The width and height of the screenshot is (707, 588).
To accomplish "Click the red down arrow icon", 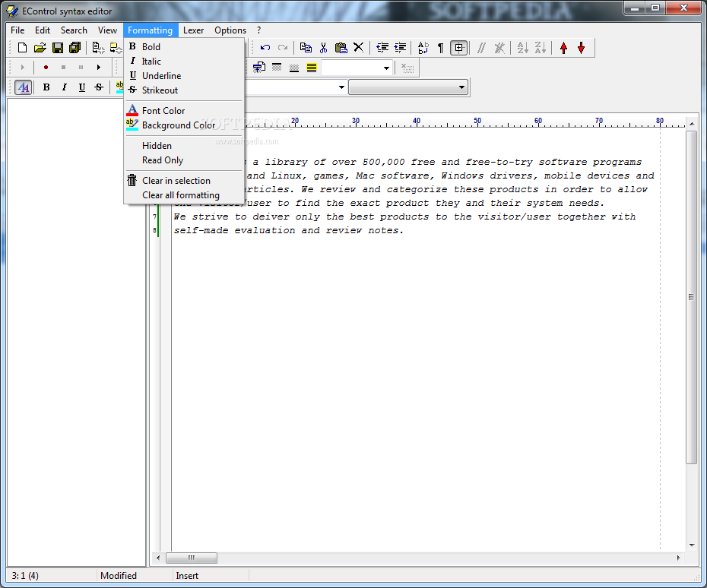I will click(x=582, y=47).
